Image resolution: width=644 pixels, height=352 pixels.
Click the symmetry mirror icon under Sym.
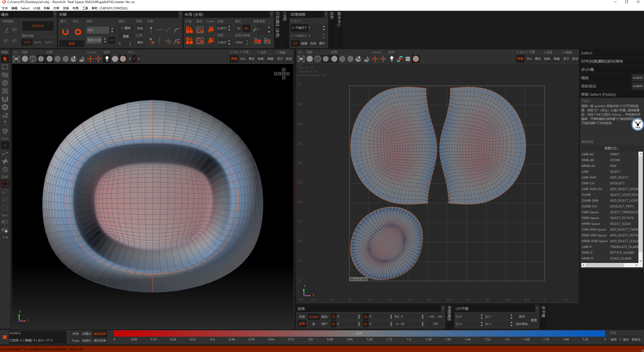(x=5, y=222)
